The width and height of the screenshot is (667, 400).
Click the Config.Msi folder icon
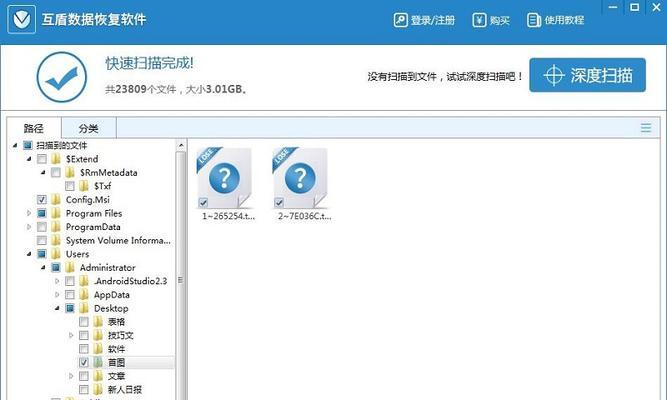click(56, 200)
